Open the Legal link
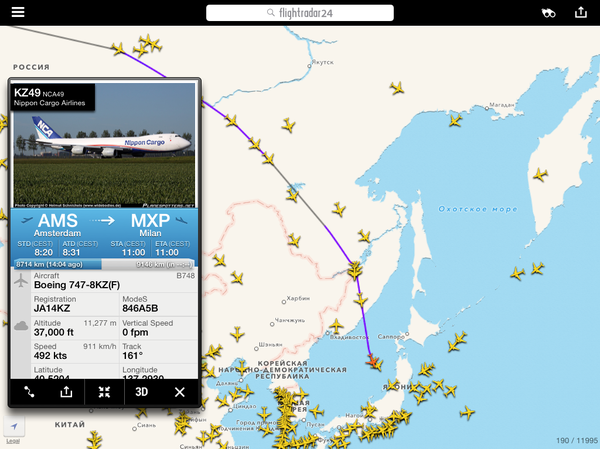Viewport: 600px width, 449px height. point(13,441)
